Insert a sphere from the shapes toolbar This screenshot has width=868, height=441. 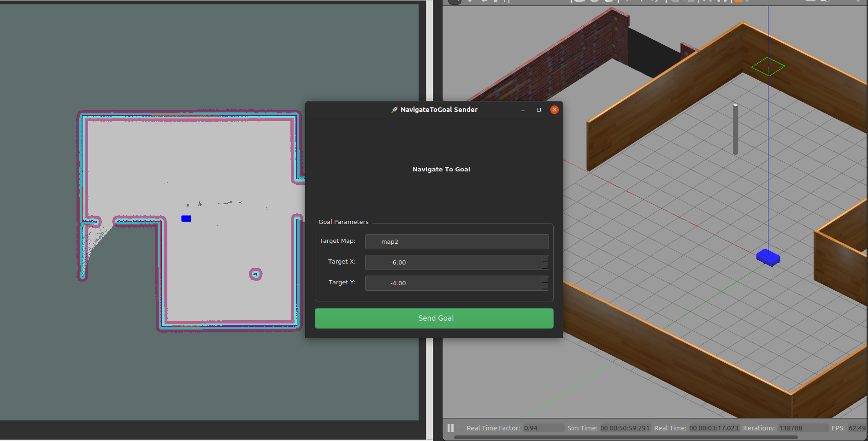(x=594, y=2)
